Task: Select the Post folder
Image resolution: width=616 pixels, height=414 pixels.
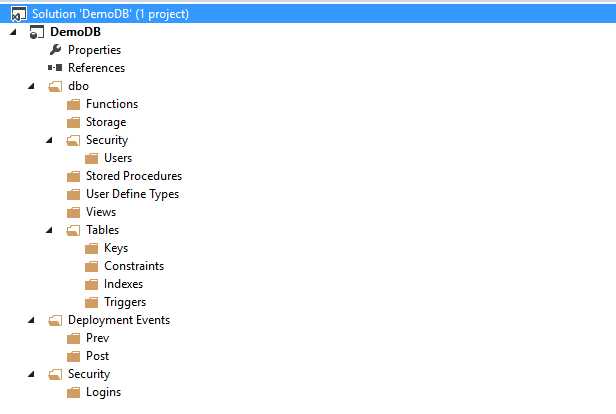Action: click(x=97, y=356)
